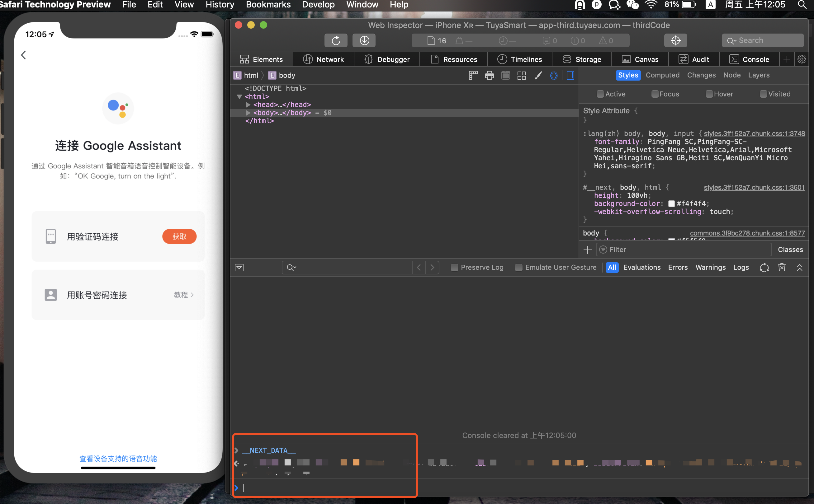Switch to the Storage tab
This screenshot has width=814, height=504.
(x=582, y=59)
